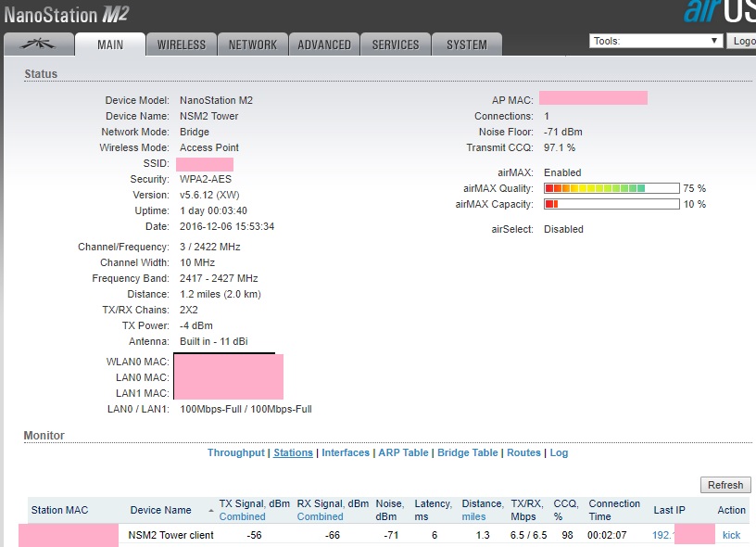View the ARP Table
This screenshot has width=756, height=547.
point(403,452)
